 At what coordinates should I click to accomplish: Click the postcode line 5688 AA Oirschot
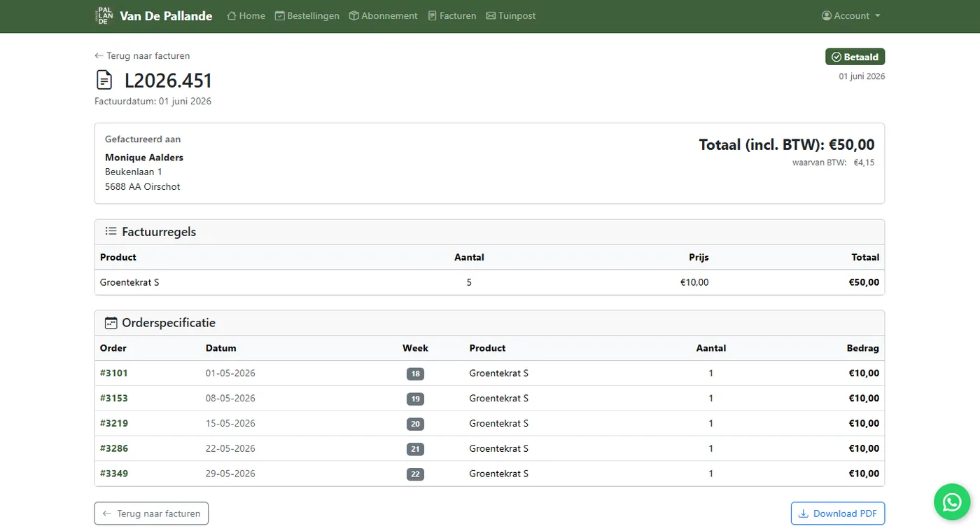[x=143, y=187]
